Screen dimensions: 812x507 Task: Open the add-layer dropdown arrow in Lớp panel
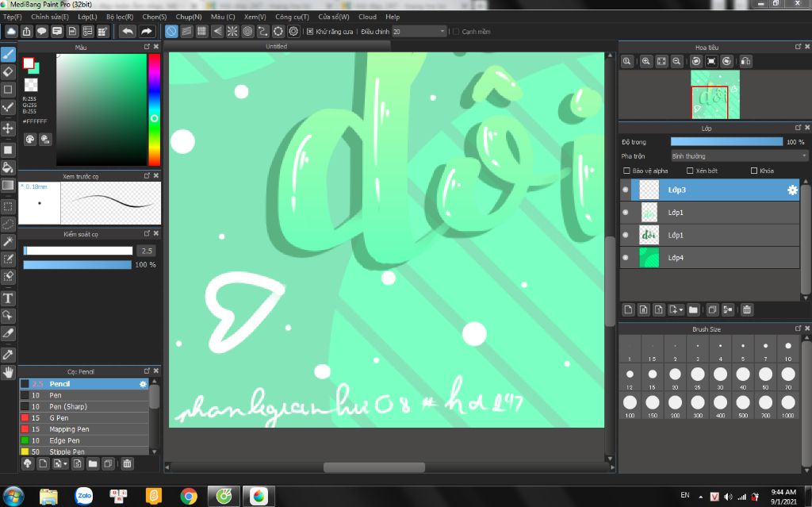coord(676,310)
